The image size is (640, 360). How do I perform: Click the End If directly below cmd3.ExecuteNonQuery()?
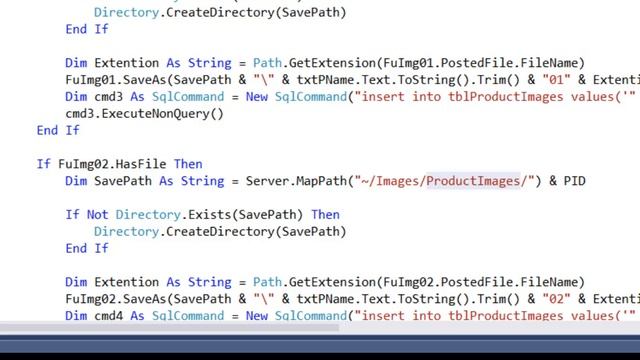[58, 130]
